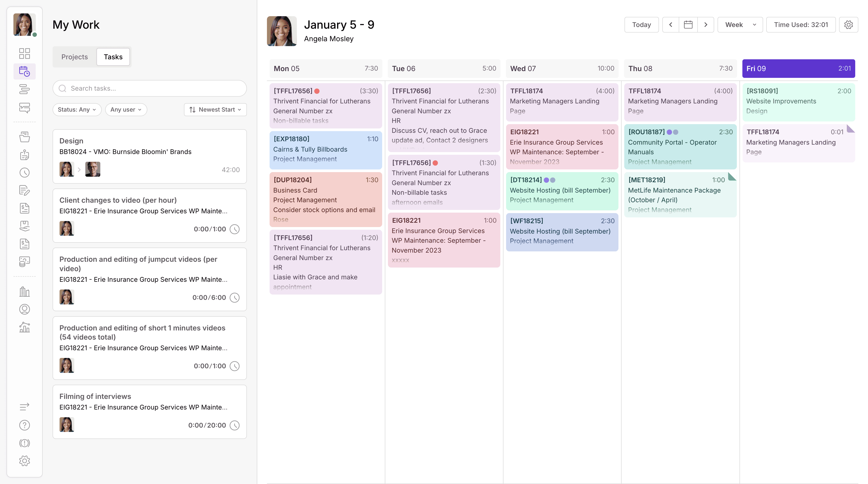Click the Today button

click(x=641, y=25)
